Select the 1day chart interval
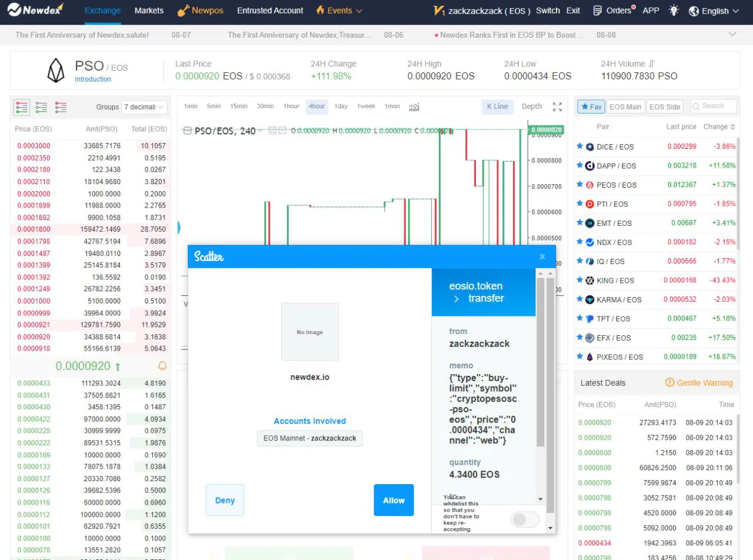Viewport: 753px width, 560px height. (341, 106)
